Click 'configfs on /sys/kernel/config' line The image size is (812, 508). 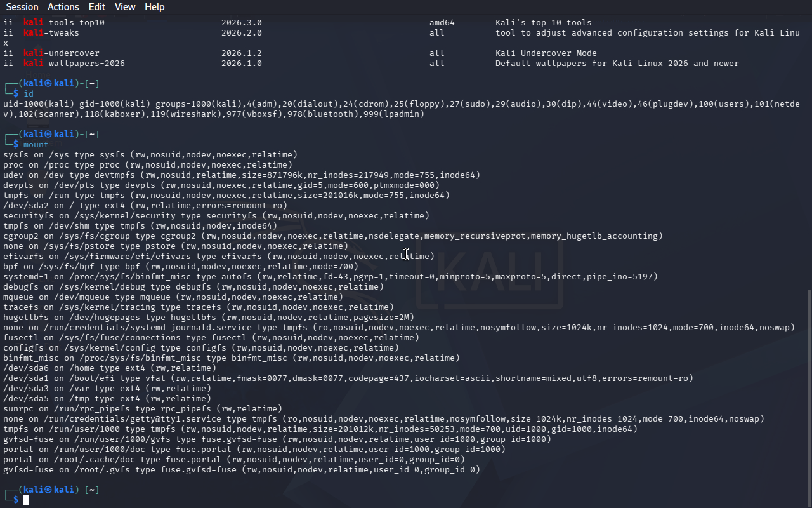pyautogui.click(x=201, y=348)
